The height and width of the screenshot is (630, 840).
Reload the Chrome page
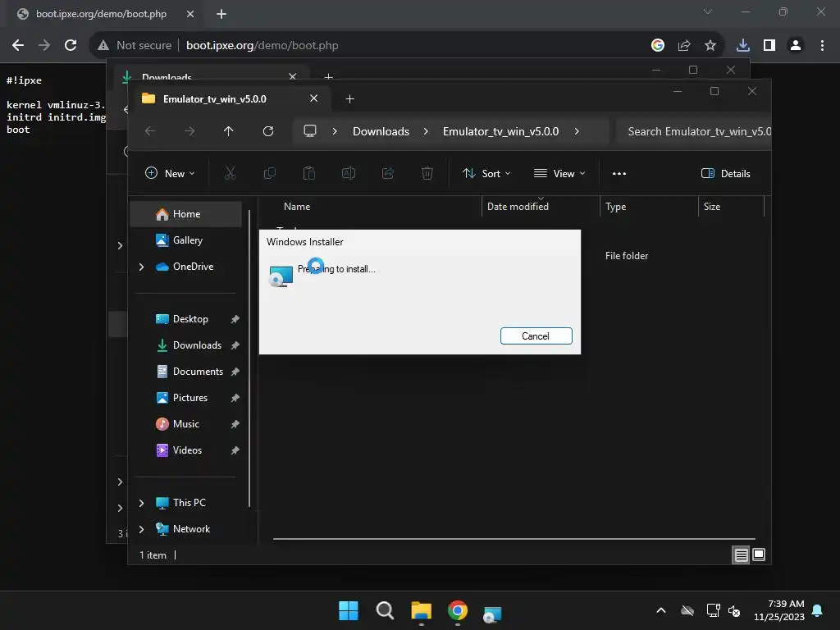coord(71,45)
